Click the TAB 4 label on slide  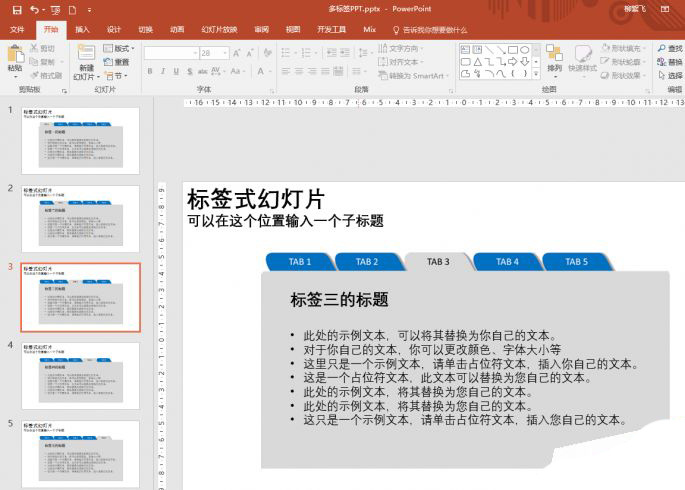508,262
